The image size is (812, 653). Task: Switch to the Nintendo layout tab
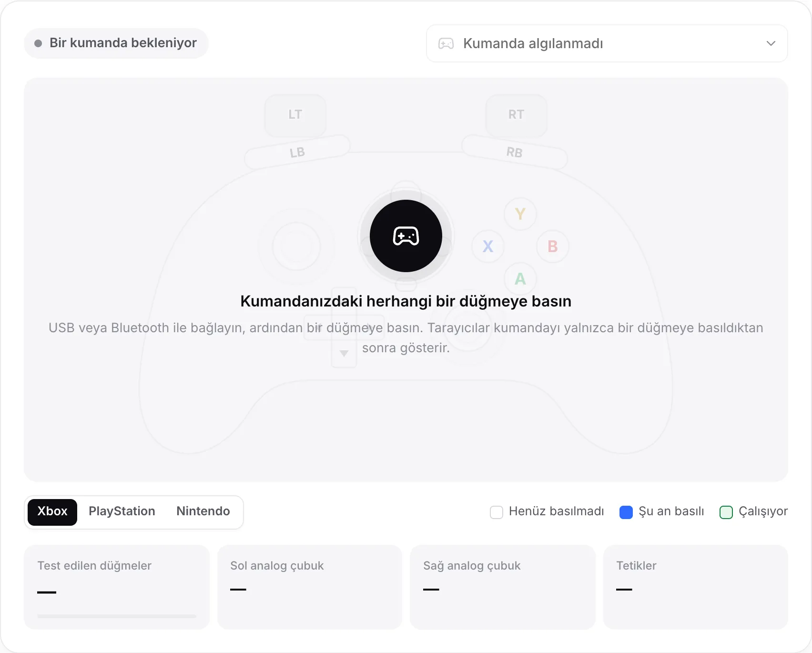click(203, 512)
